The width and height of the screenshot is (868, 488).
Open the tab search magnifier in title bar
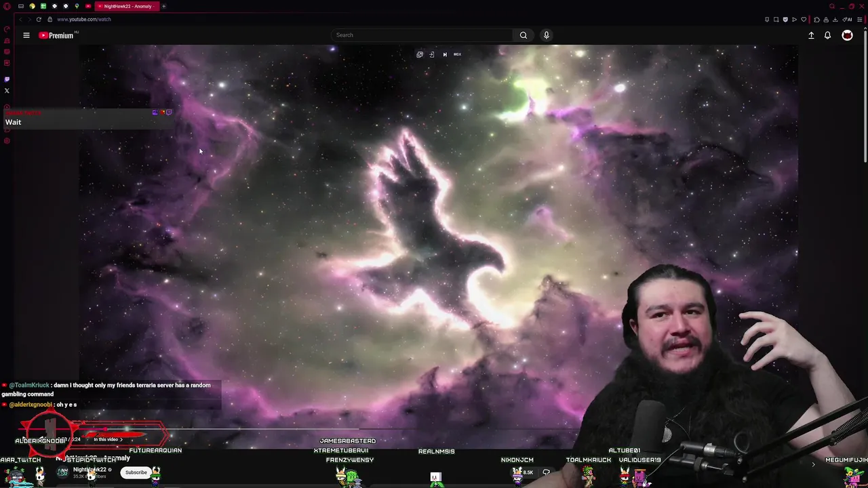point(832,6)
